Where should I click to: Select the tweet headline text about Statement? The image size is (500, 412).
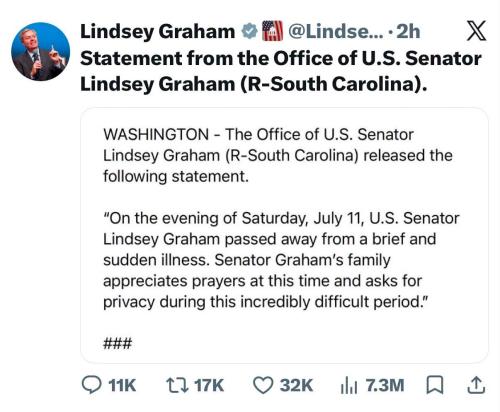[x=281, y=71]
